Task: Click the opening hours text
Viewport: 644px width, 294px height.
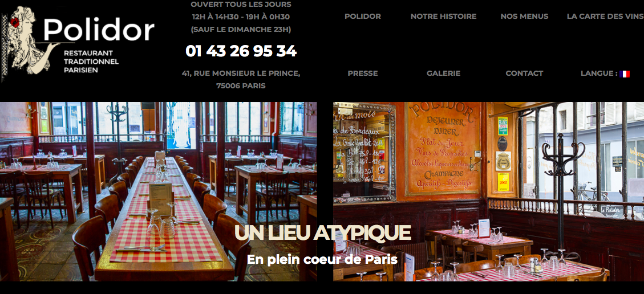Action: point(241,17)
